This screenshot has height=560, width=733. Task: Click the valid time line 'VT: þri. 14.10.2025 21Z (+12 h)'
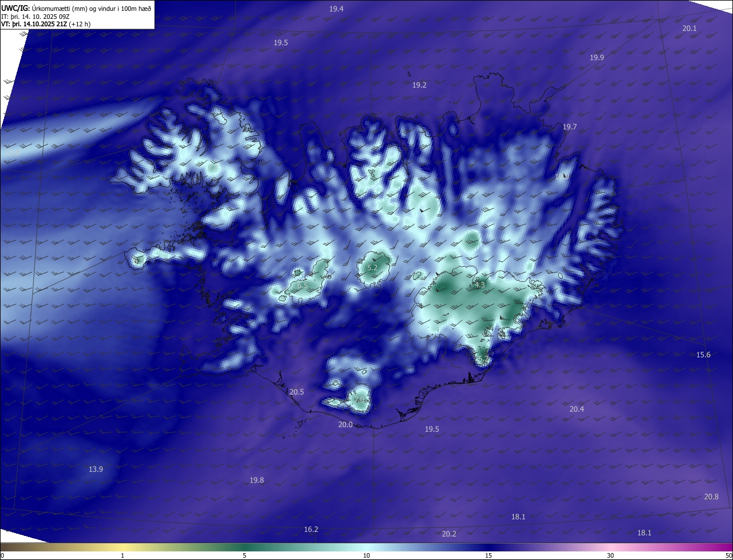coord(46,24)
